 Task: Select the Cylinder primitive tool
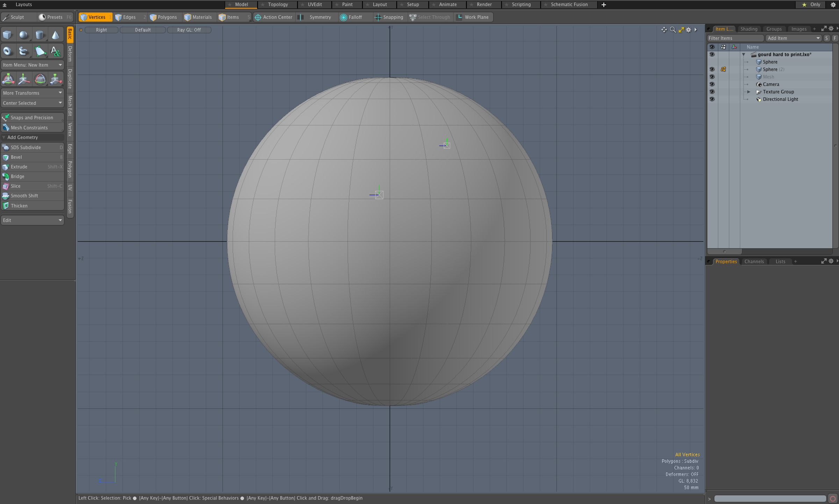coord(40,35)
